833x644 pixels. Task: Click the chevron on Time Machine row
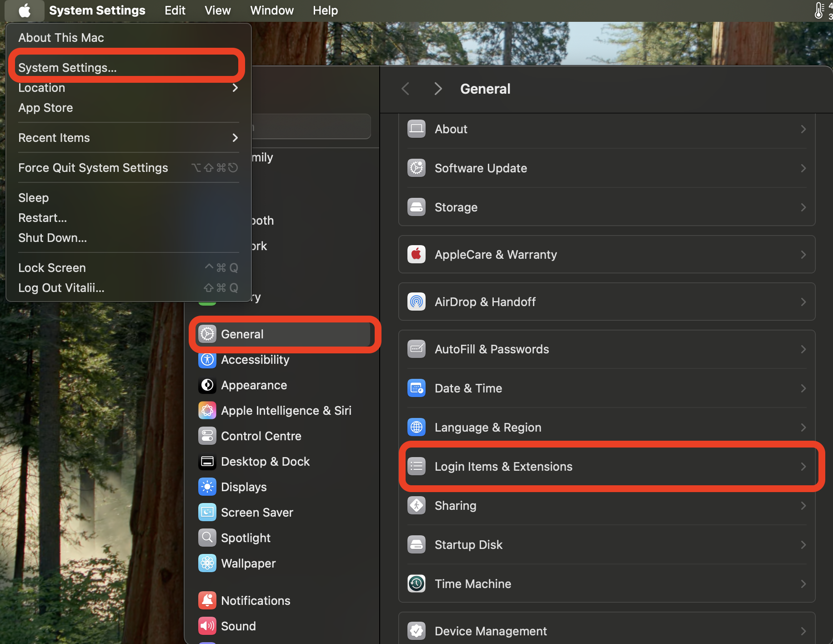click(x=803, y=584)
